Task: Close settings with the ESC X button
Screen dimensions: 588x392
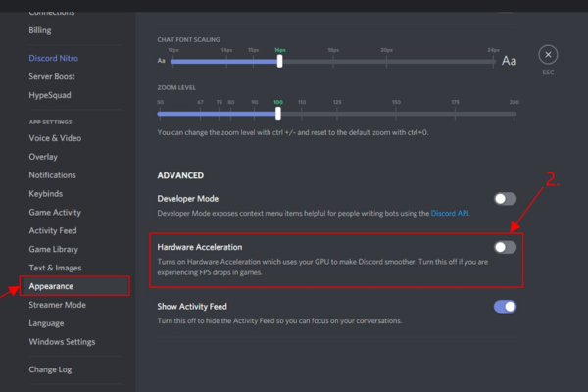Action: (548, 55)
